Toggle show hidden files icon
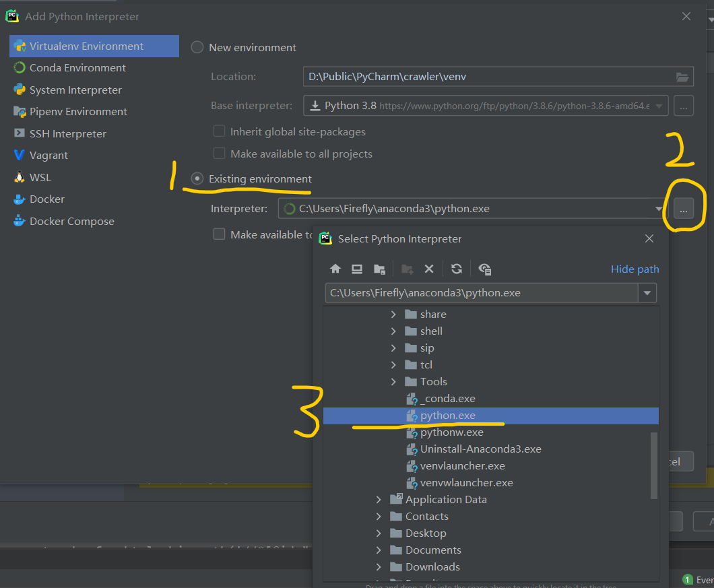The image size is (714, 588). pos(484,269)
